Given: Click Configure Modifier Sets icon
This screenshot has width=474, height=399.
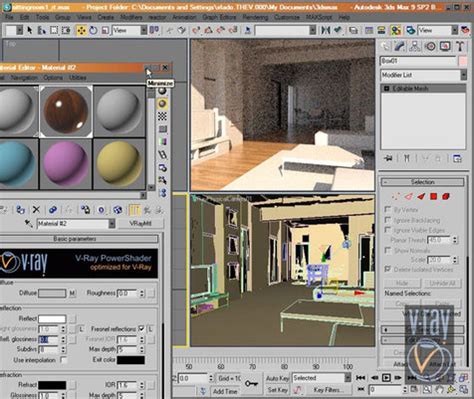Looking at the screenshot, I should tap(457, 159).
